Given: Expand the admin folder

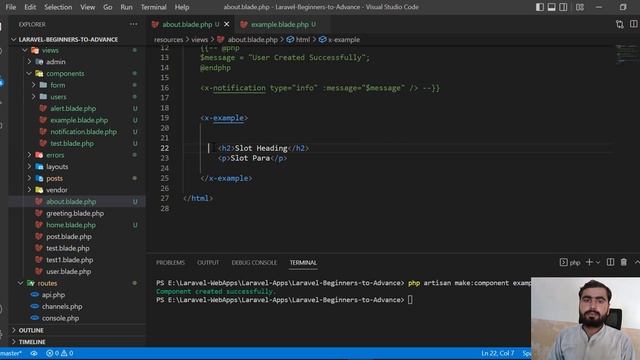Looking at the screenshot, I should pyautogui.click(x=56, y=62).
